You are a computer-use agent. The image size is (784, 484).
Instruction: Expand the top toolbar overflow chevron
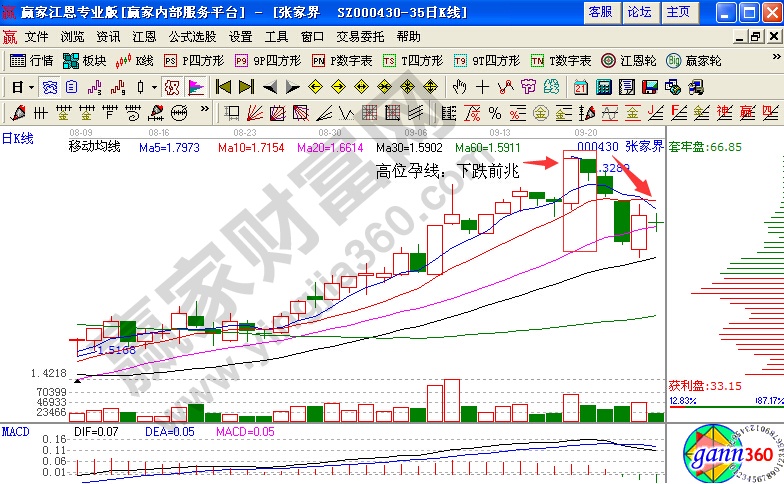[776, 56]
